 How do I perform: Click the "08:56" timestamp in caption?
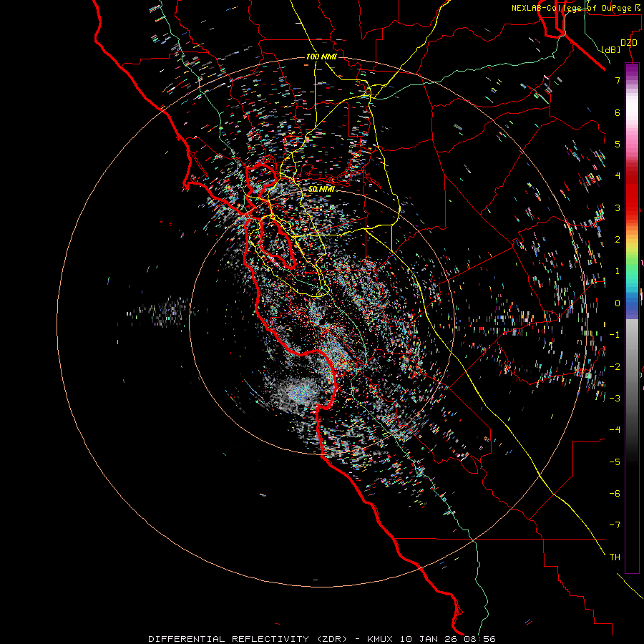(479, 639)
